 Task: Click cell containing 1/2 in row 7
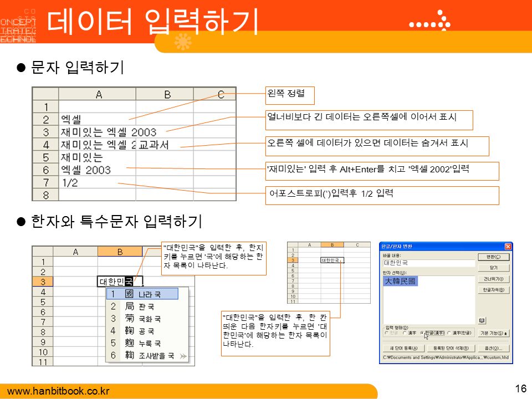(98, 183)
